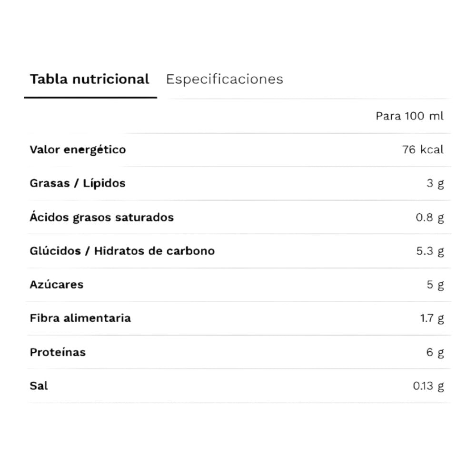Select the 3 g fat value
Image resolution: width=476 pixels, height=476 pixels.
pyautogui.click(x=435, y=184)
